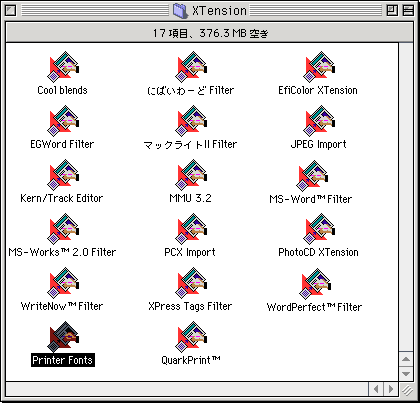Image resolution: width=420 pixels, height=403 pixels.
Task: Click the XPress Tags Filter icon
Action: (x=191, y=283)
